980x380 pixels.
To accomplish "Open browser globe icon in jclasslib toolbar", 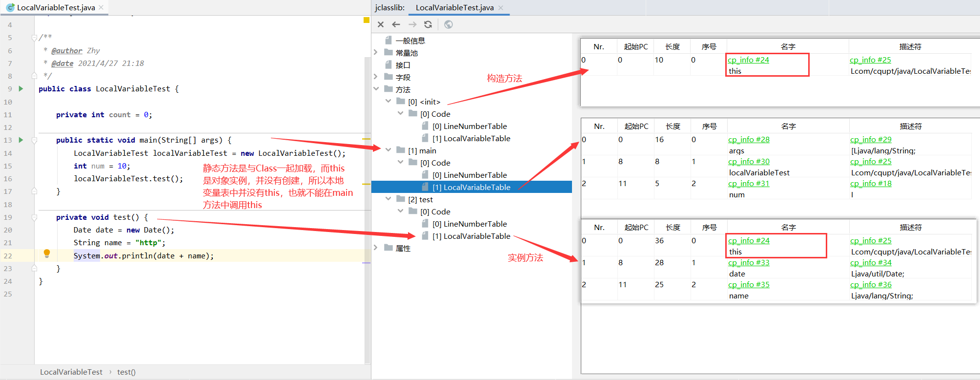I will pos(449,24).
